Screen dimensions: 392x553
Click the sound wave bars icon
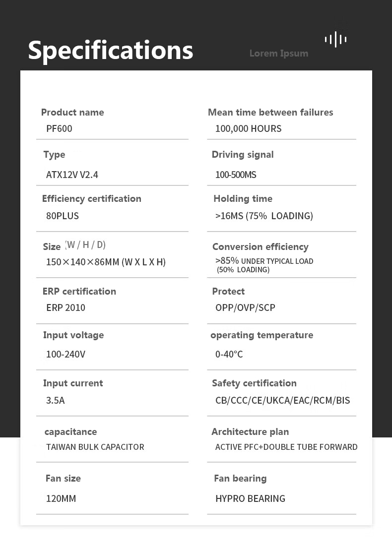click(x=336, y=39)
